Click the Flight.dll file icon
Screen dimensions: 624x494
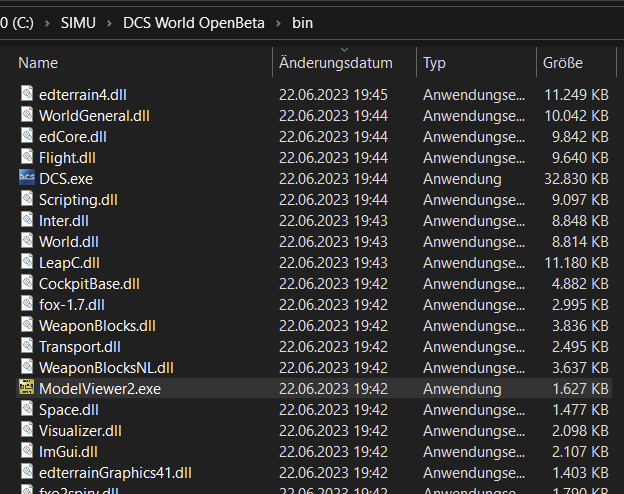coord(27,156)
